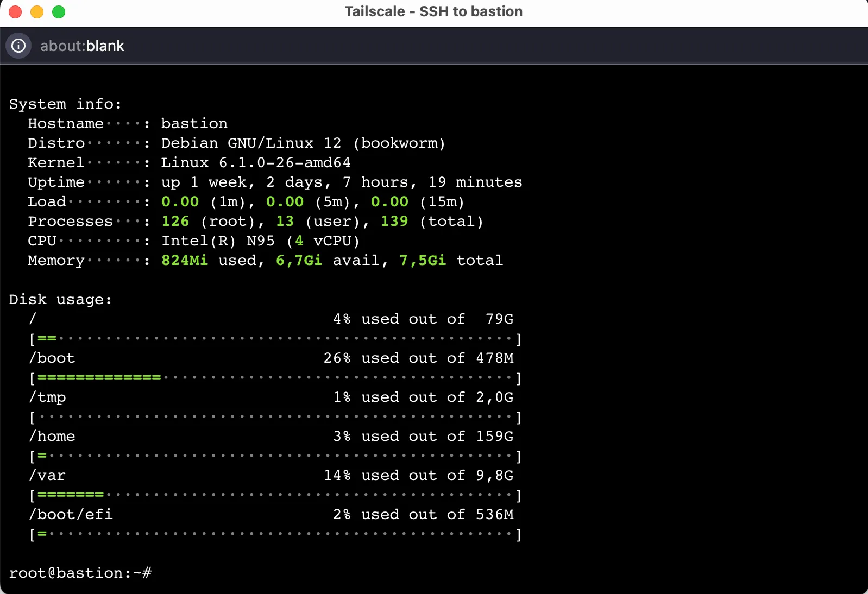Click memory used value '824Mi'

tap(185, 260)
